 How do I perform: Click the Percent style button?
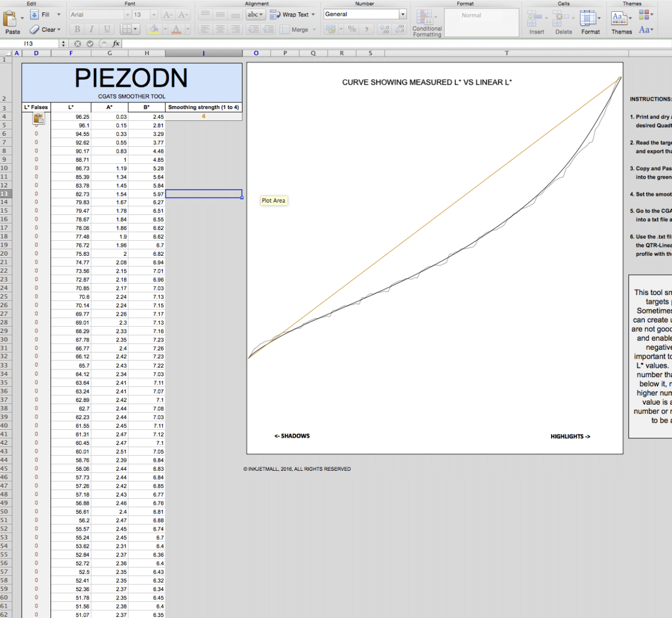[352, 29]
